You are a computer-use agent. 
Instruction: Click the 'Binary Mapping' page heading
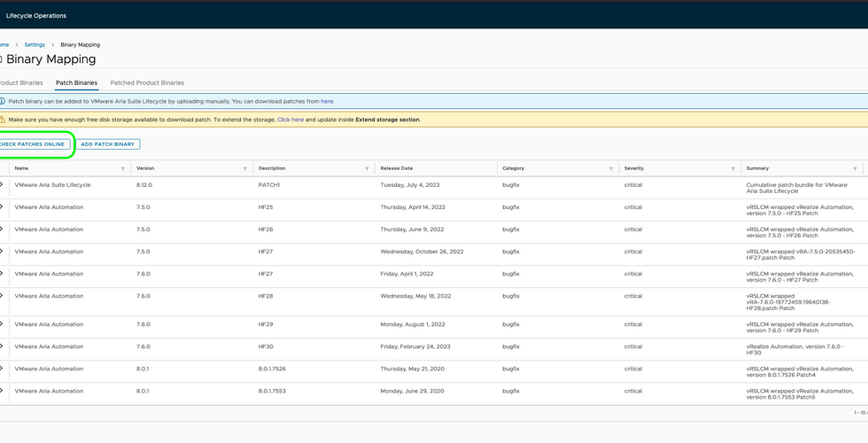tap(51, 59)
